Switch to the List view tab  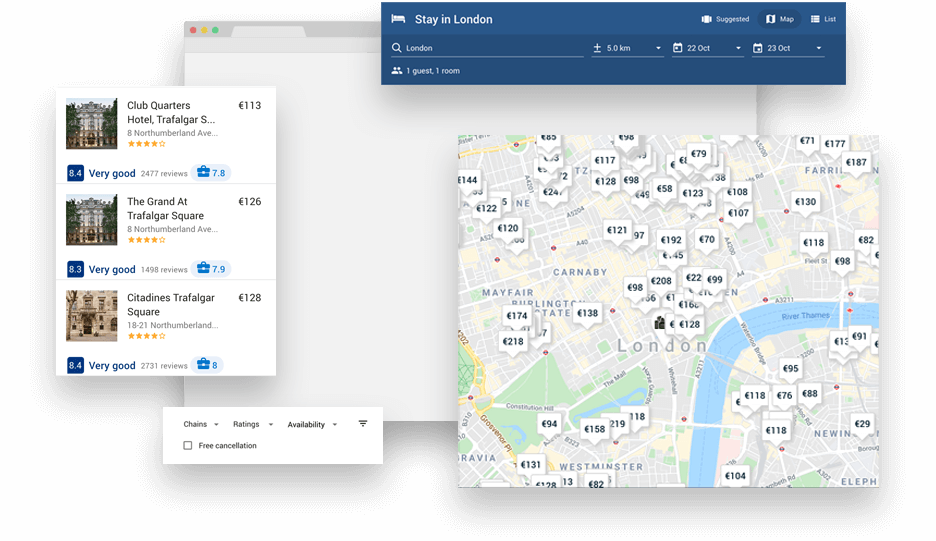[x=823, y=19]
